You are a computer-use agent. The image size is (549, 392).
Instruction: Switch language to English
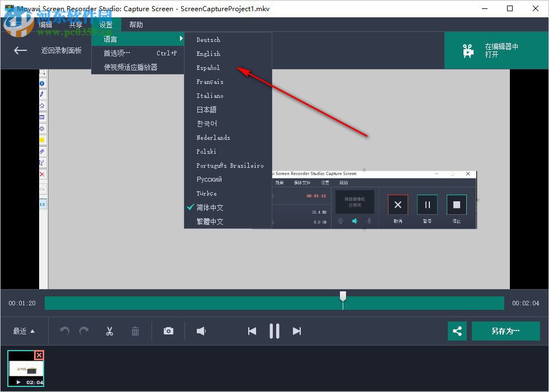(207, 54)
